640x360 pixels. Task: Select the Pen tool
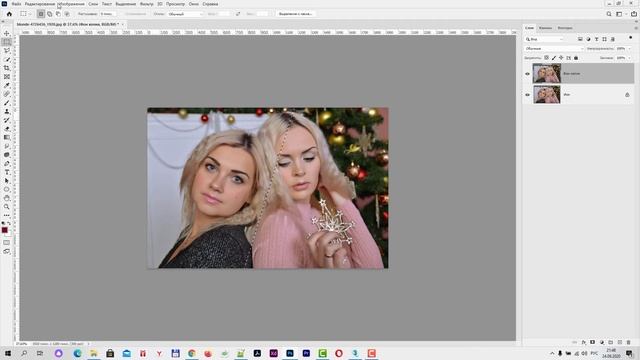7,164
